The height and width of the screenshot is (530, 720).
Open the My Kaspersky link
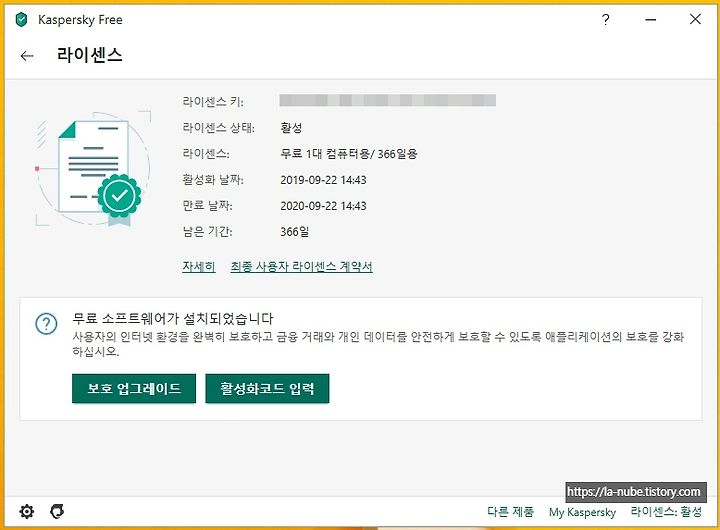tap(582, 512)
